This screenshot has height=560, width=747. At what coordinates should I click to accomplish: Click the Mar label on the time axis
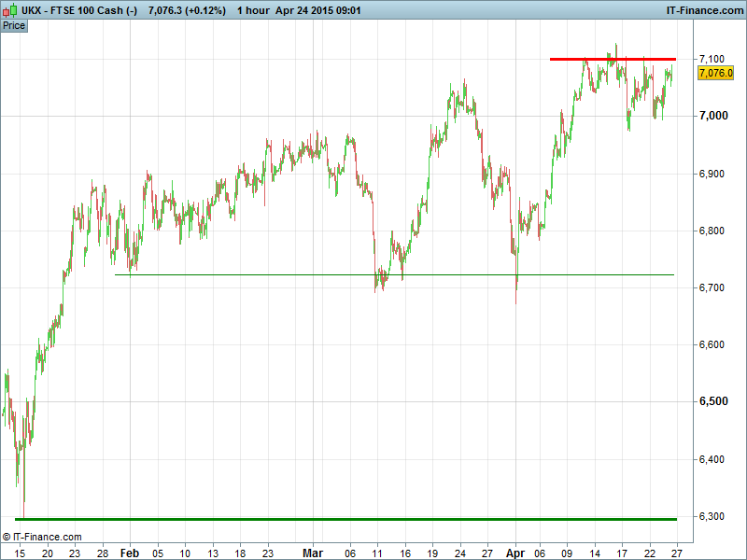(314, 553)
